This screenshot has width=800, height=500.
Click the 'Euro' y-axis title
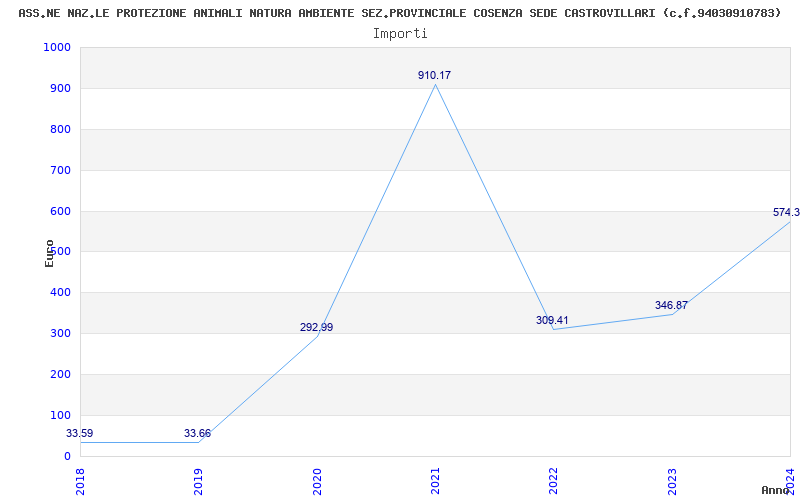tap(49, 253)
